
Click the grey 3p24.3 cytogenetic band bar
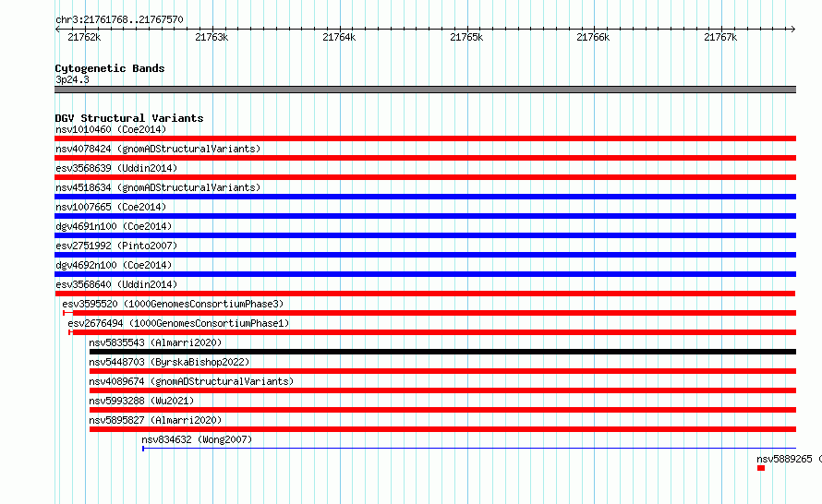point(425,90)
